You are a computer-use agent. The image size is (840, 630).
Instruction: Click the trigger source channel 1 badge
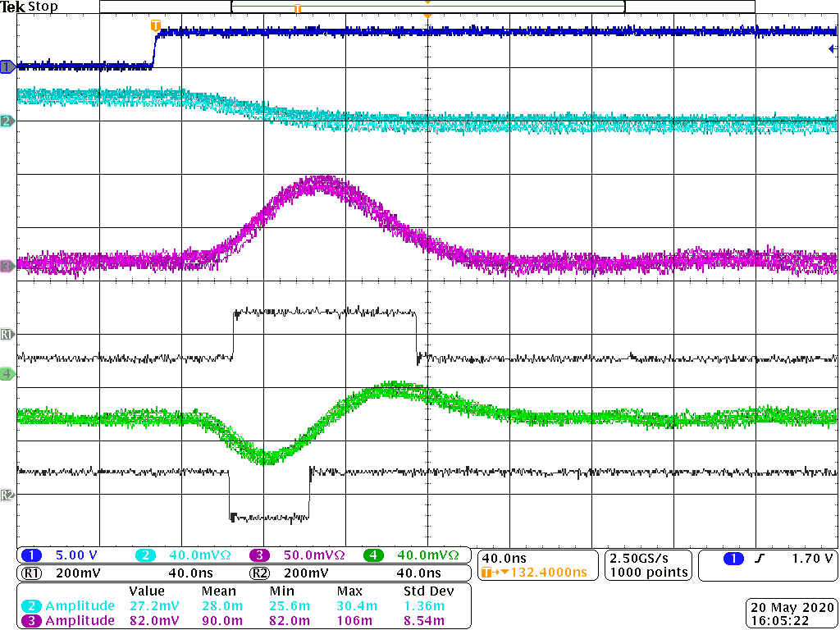tap(733, 559)
